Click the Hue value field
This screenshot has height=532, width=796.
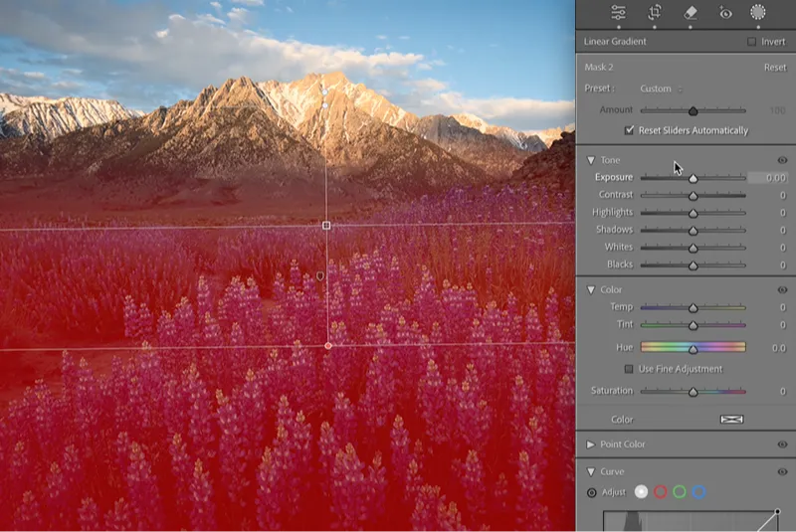(x=779, y=348)
